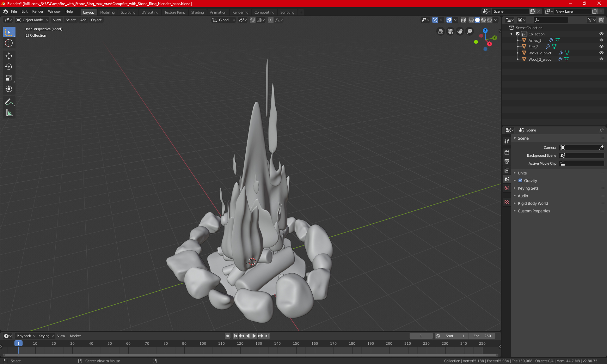This screenshot has height=364, width=607.
Task: Click the zoom view magnifier icon
Action: (470, 31)
